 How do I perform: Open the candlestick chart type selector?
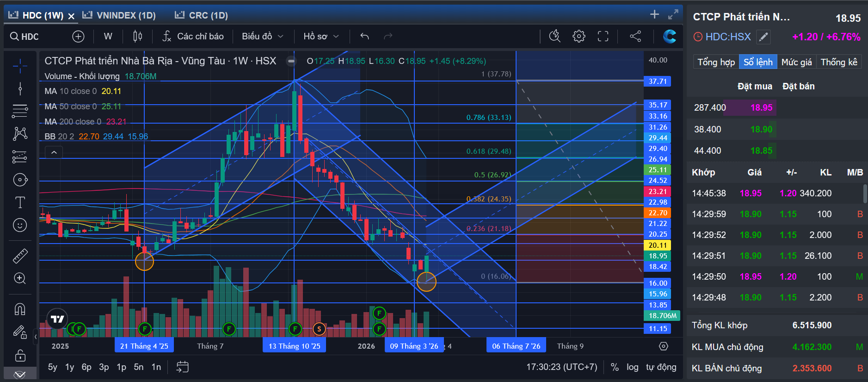137,36
